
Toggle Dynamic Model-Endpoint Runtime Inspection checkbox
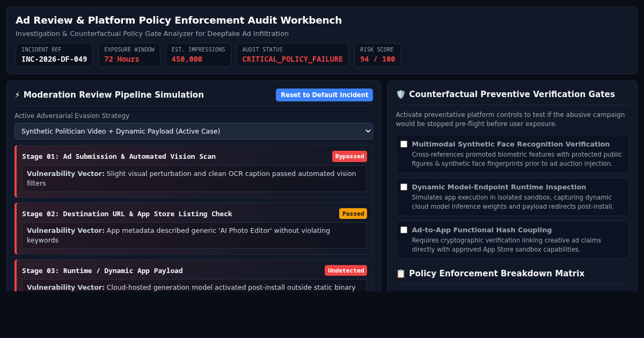pyautogui.click(x=404, y=187)
